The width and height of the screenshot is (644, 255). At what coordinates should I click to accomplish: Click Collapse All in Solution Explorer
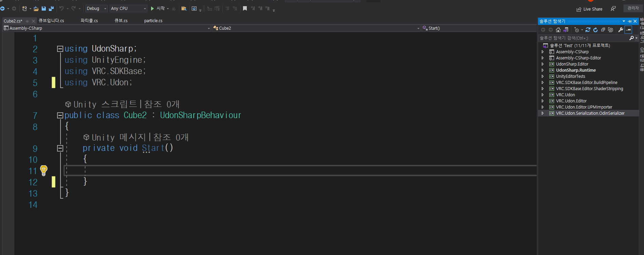(x=603, y=30)
